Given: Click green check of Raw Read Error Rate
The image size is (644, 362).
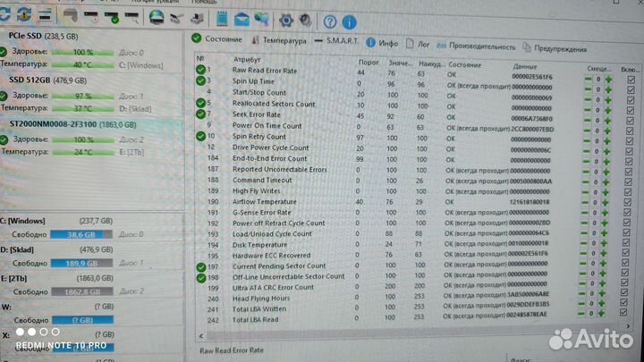Looking at the screenshot, I should pyautogui.click(x=200, y=70).
